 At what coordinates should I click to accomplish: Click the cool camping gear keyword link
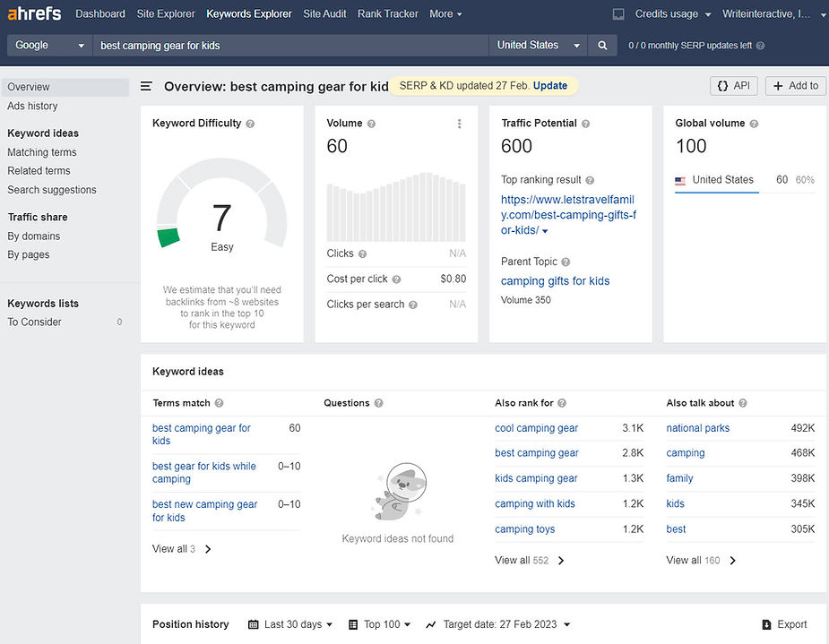click(x=536, y=428)
